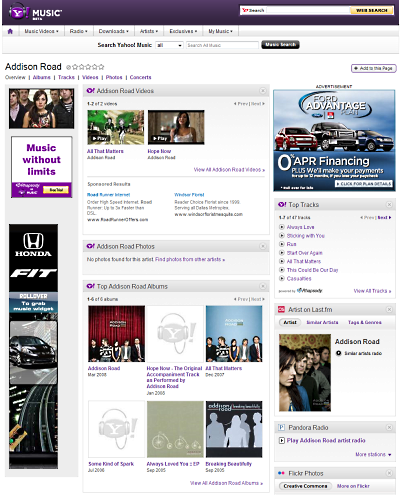Expand the Downloads menu
The height and width of the screenshot is (495, 400).
113,31
